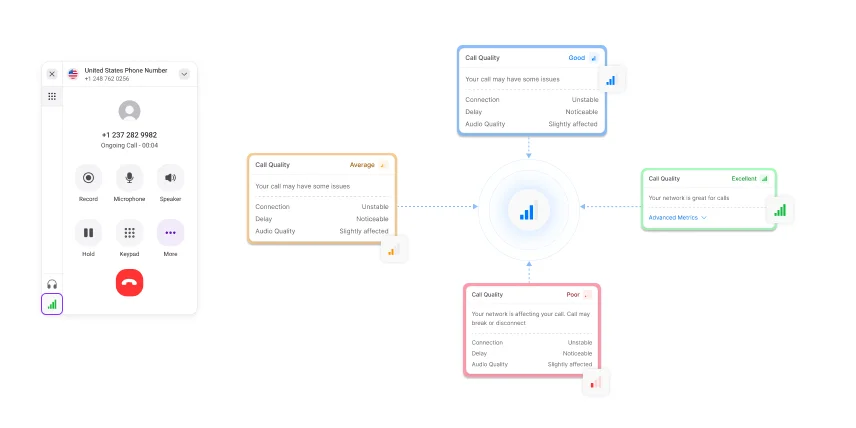
Task: Click the orange signal icon beside Average card
Action: pyautogui.click(x=394, y=249)
